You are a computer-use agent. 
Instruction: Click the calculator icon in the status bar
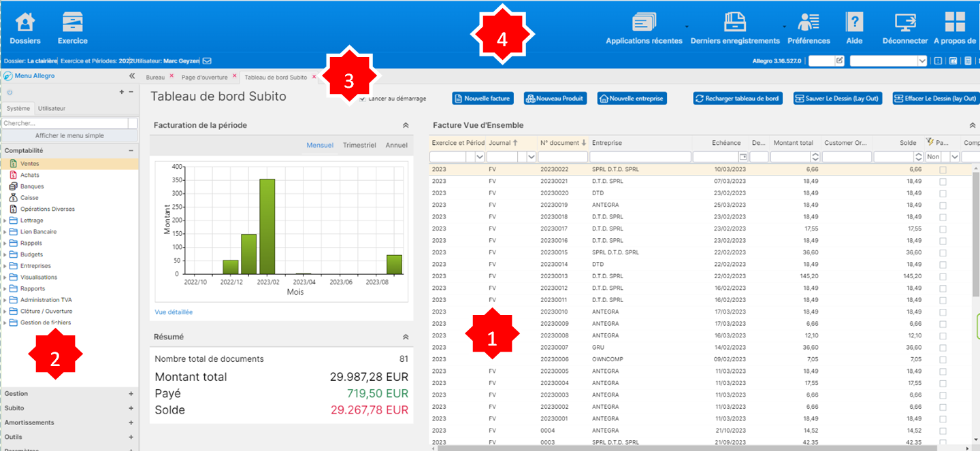coord(968,61)
